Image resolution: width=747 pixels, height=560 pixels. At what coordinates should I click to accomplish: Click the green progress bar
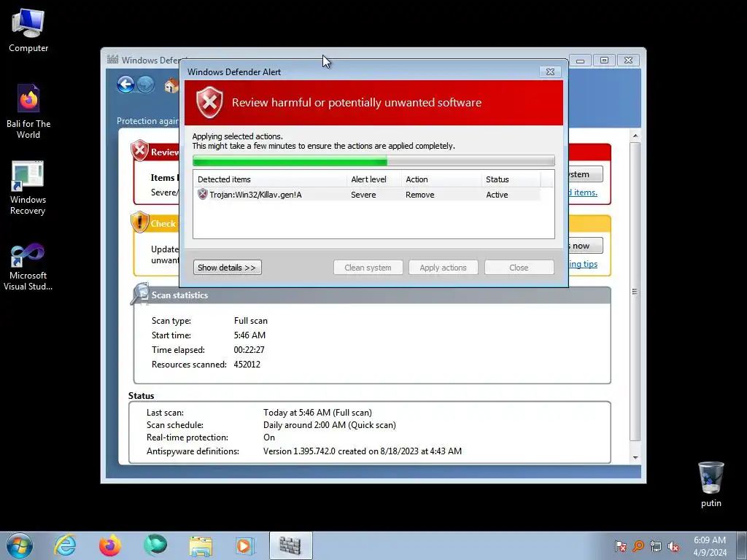373,160
